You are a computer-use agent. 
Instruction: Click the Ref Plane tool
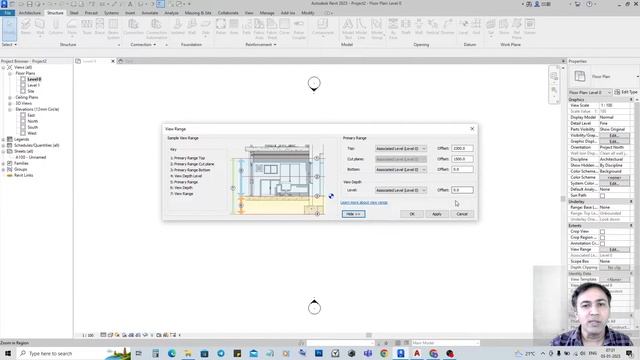[517, 29]
